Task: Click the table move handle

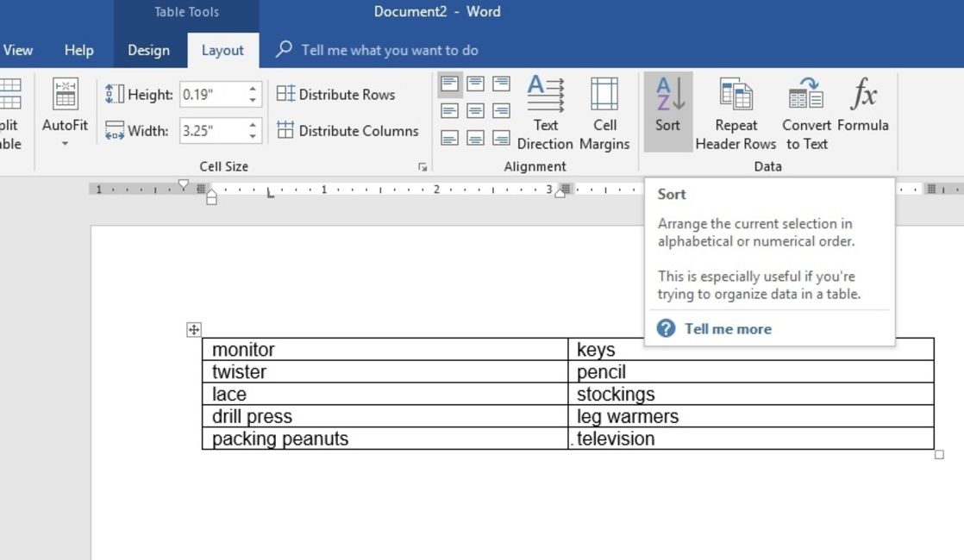Action: (194, 329)
